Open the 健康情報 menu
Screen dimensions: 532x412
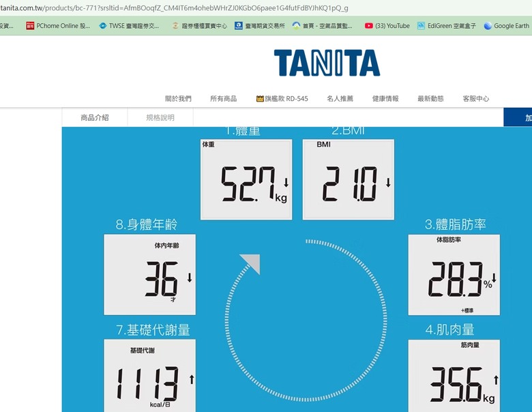(x=385, y=99)
